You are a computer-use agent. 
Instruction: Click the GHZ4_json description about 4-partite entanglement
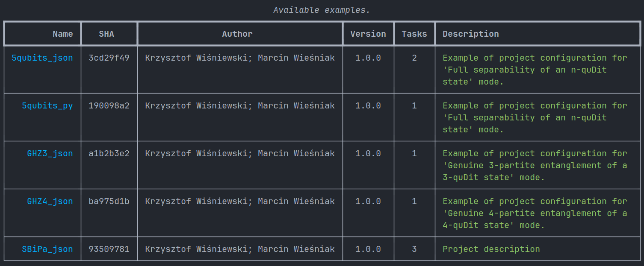[535, 213]
